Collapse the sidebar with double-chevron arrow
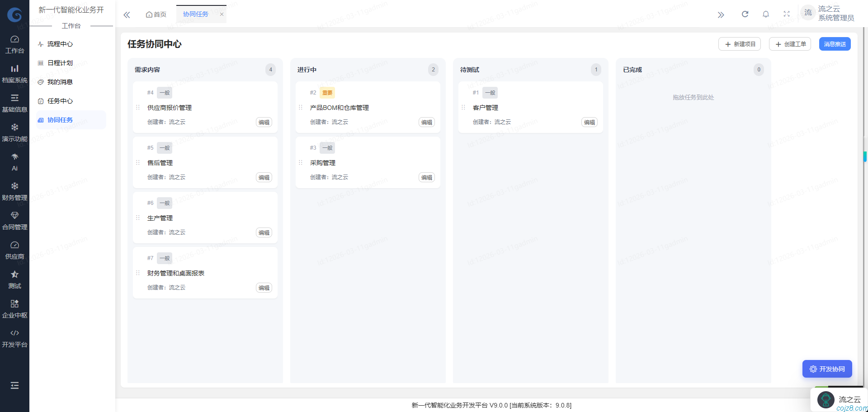Screen dimensions: 868x412 coord(127,14)
